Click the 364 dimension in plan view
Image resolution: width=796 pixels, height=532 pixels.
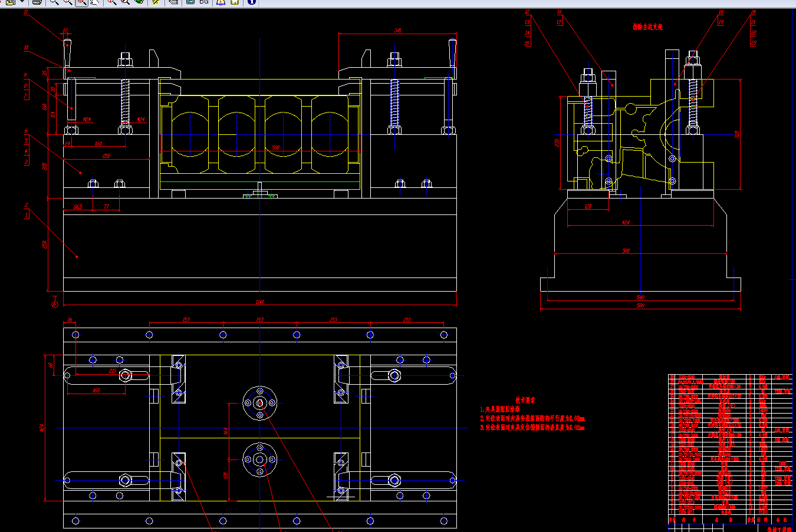coord(226,432)
